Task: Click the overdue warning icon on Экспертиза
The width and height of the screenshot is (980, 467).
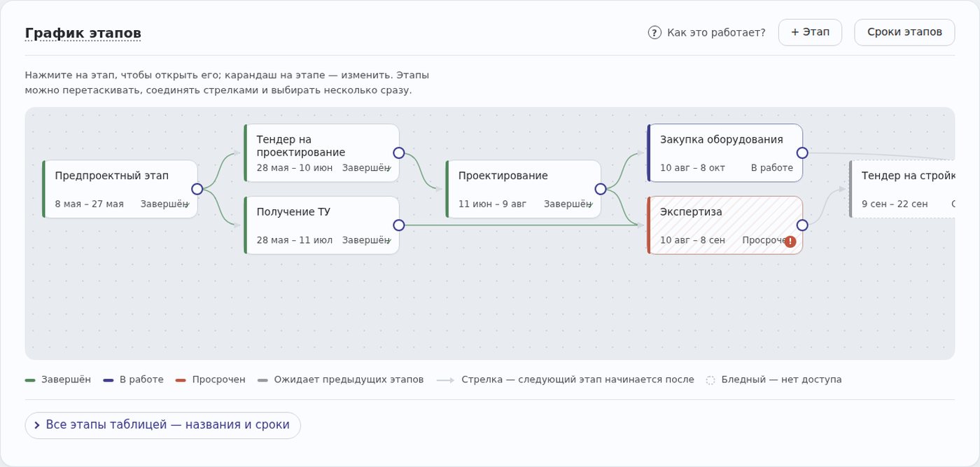Action: (790, 242)
